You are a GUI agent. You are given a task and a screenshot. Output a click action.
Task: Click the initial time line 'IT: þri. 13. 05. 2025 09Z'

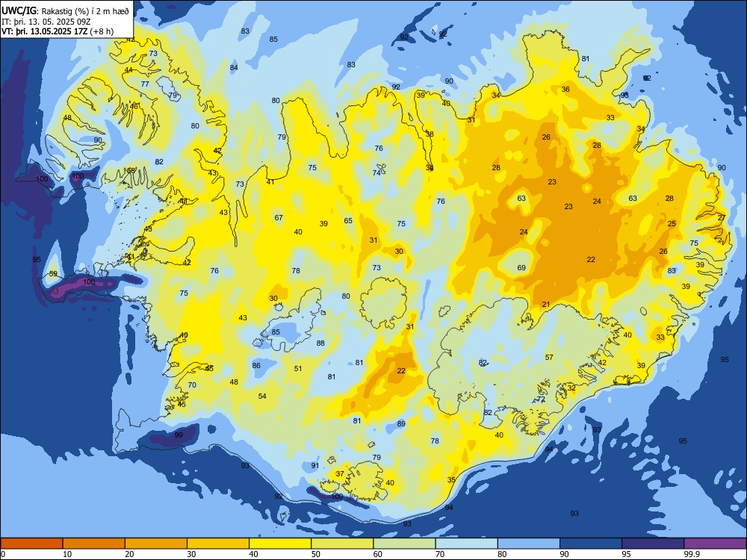pos(46,22)
